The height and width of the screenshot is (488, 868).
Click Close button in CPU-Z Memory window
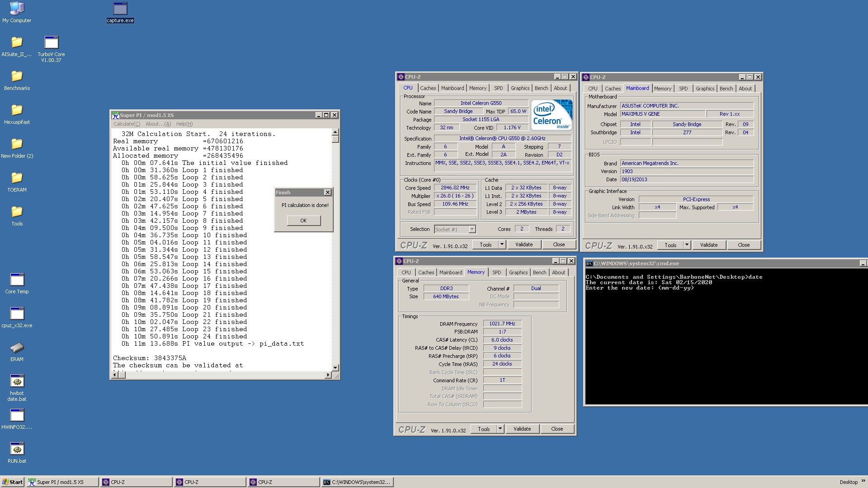point(557,429)
